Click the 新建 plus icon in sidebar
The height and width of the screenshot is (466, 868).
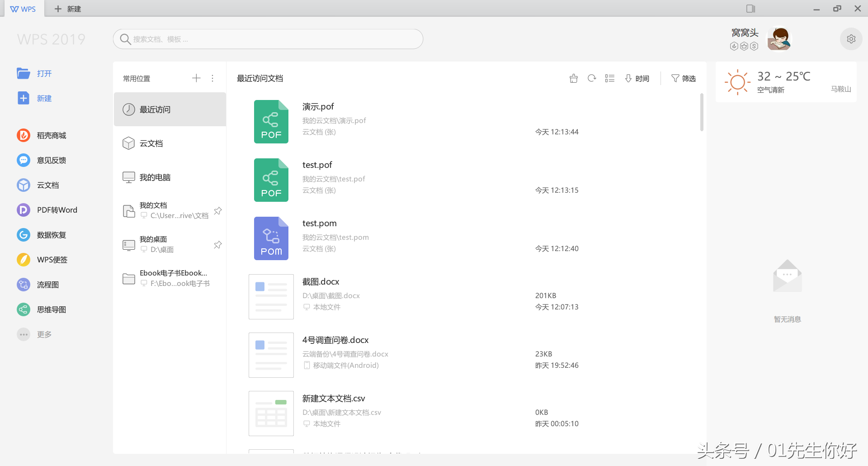[x=24, y=98]
